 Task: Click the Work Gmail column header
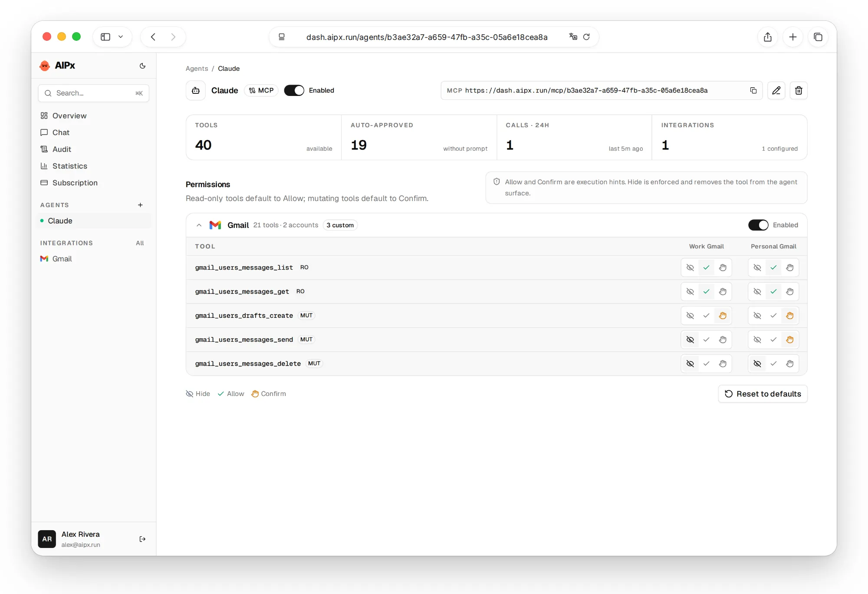coord(706,246)
